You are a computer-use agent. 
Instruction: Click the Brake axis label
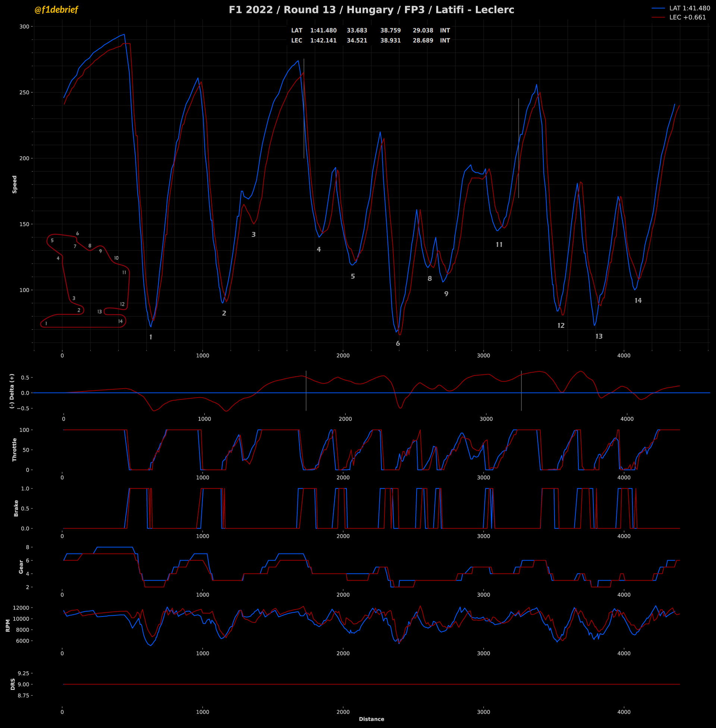click(x=16, y=508)
